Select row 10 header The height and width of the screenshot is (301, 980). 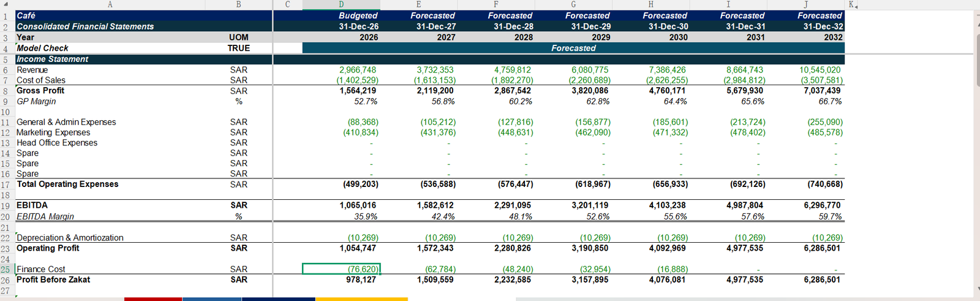click(x=6, y=112)
